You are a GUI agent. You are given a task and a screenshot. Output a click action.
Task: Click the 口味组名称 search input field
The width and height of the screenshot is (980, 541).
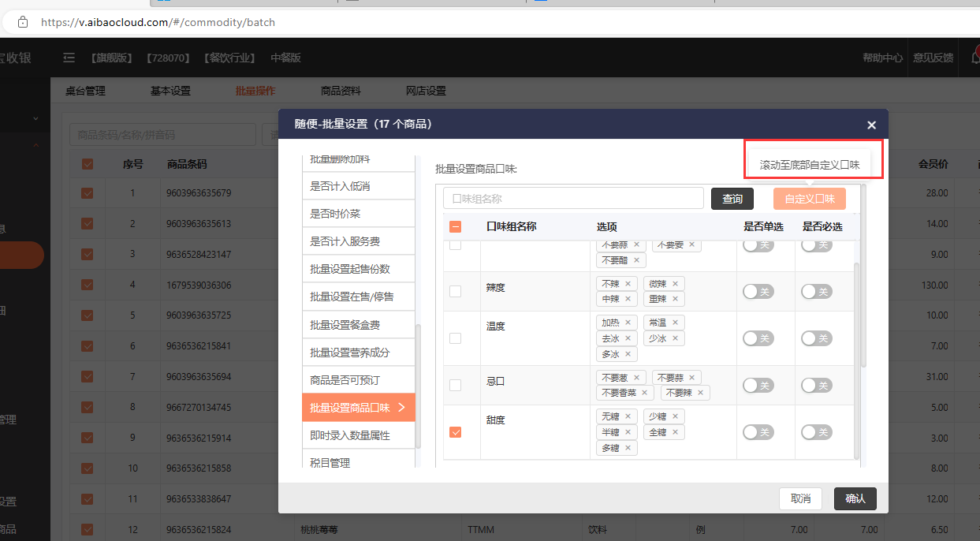coord(573,199)
